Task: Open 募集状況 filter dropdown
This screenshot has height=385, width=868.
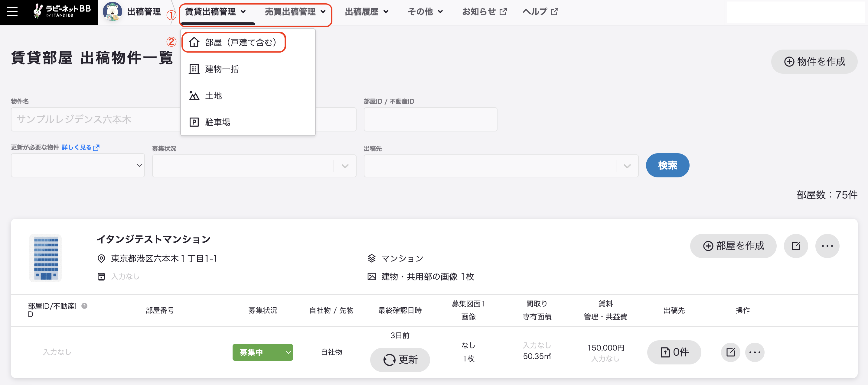Action: click(x=254, y=166)
